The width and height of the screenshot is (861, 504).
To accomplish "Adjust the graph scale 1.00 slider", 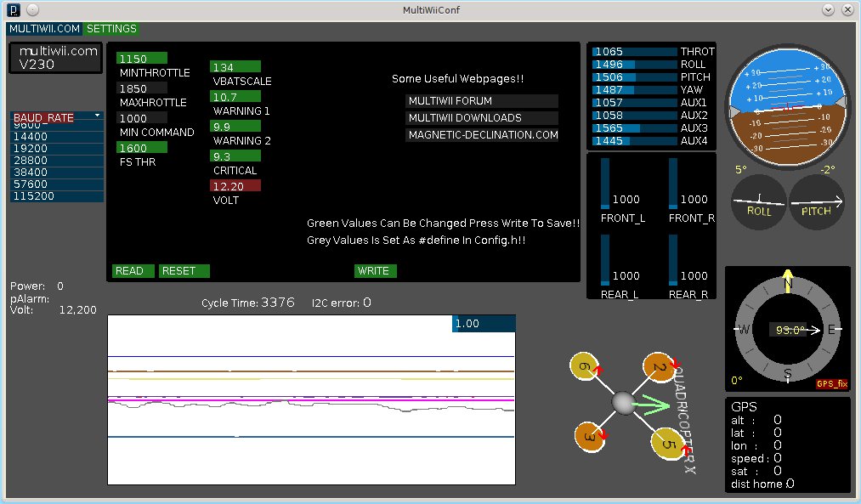I will 483,324.
